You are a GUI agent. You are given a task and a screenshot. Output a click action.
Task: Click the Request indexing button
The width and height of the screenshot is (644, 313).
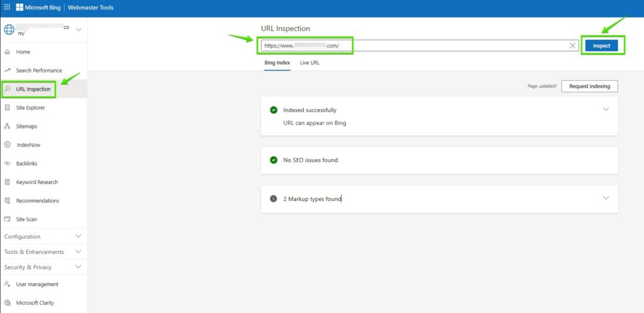589,86
